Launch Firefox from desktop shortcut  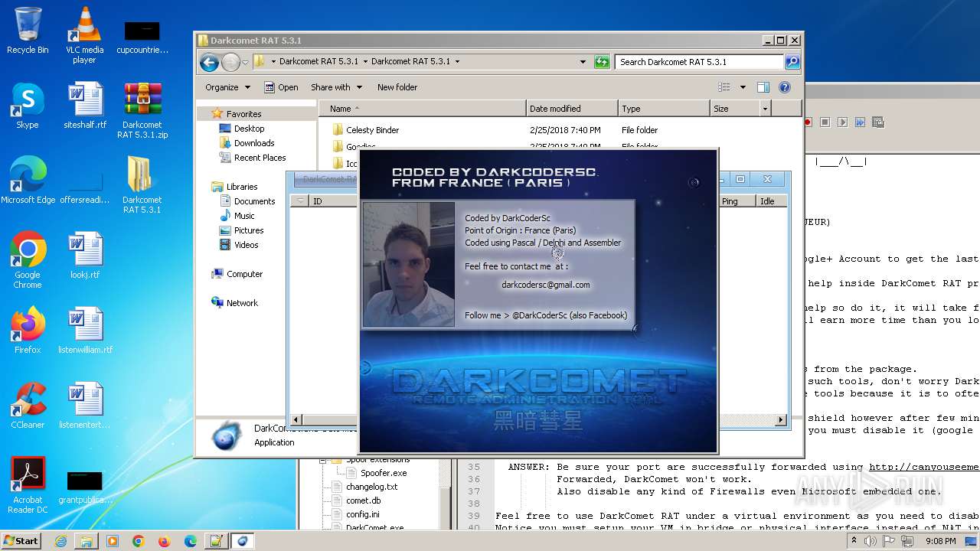[28, 331]
